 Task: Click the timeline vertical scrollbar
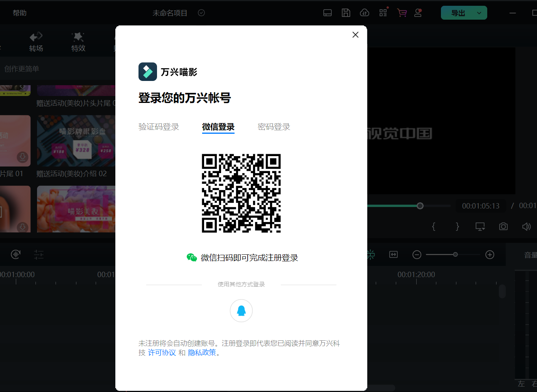tap(502, 291)
